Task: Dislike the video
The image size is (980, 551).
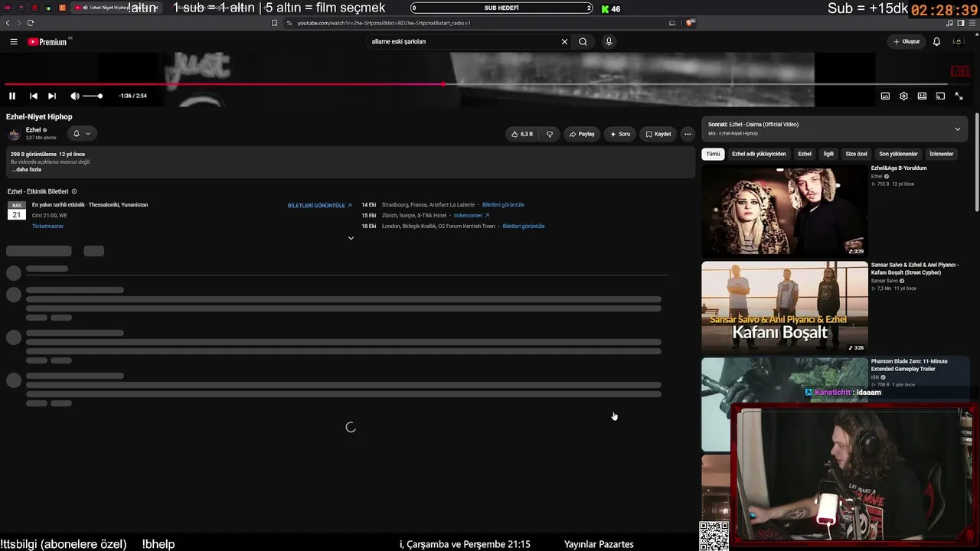Action: point(550,134)
